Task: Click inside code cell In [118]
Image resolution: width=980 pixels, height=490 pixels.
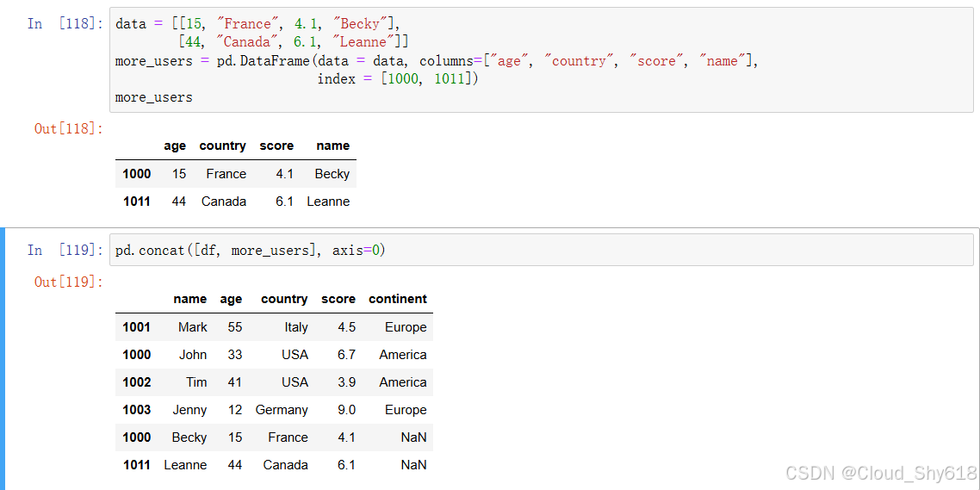Action: [x=542, y=60]
